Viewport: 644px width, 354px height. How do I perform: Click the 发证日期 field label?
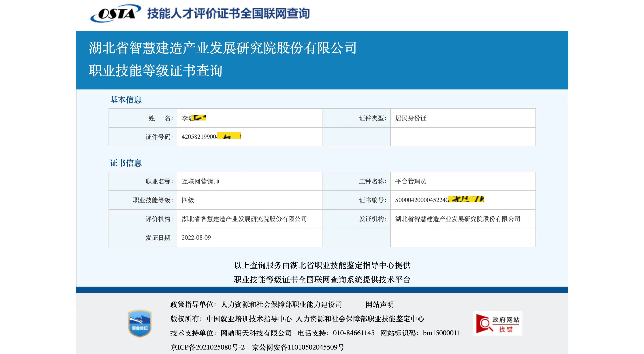click(159, 237)
